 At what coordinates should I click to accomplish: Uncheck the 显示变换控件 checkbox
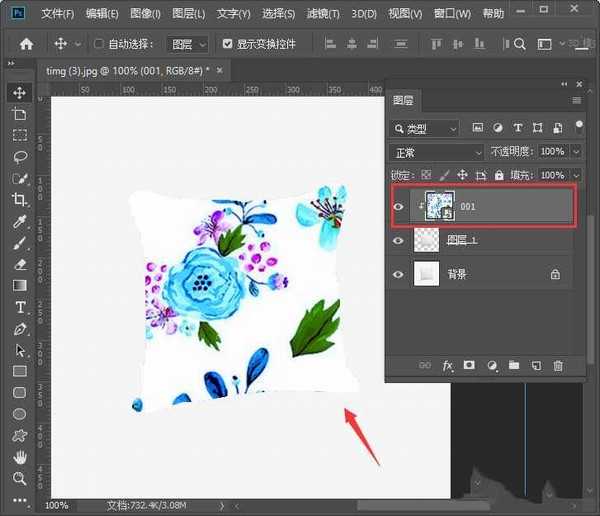pos(228,44)
